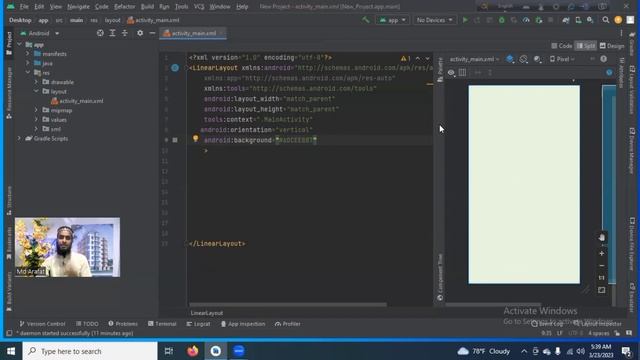Run the app with the green play button

coord(465,20)
